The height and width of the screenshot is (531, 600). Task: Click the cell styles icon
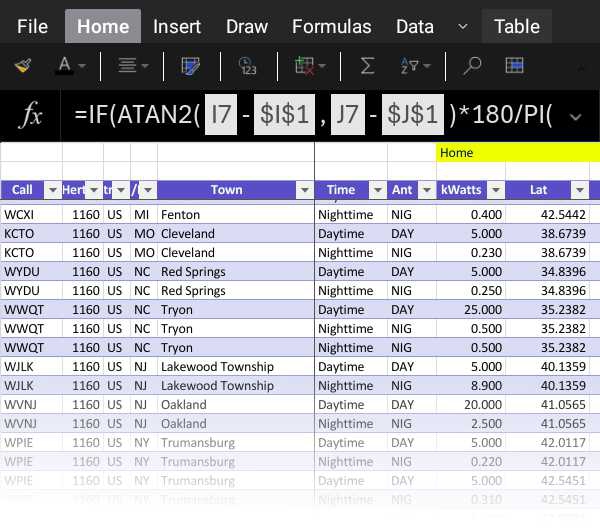coord(190,66)
